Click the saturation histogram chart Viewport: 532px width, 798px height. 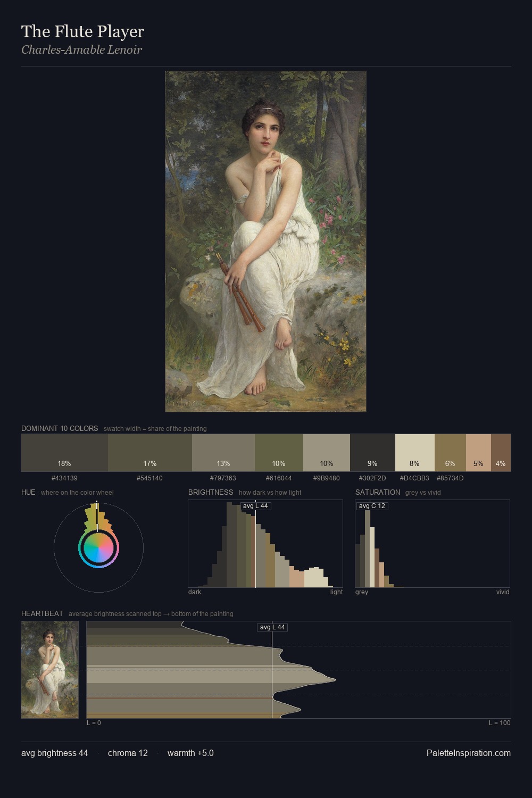point(433,544)
